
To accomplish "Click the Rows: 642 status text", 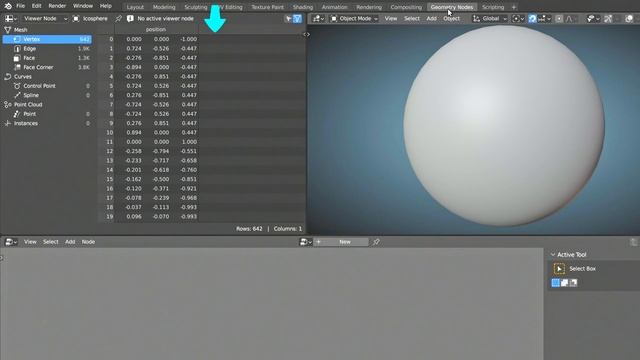I will pyautogui.click(x=249, y=229).
